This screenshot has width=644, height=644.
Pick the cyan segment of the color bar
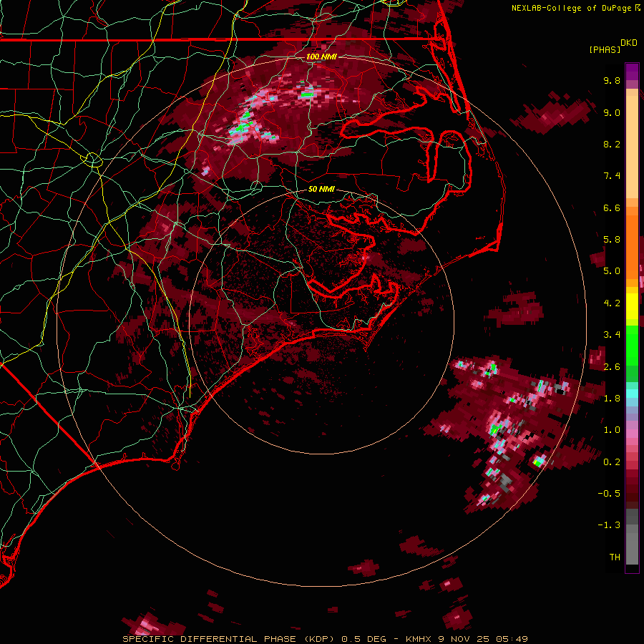(632, 394)
